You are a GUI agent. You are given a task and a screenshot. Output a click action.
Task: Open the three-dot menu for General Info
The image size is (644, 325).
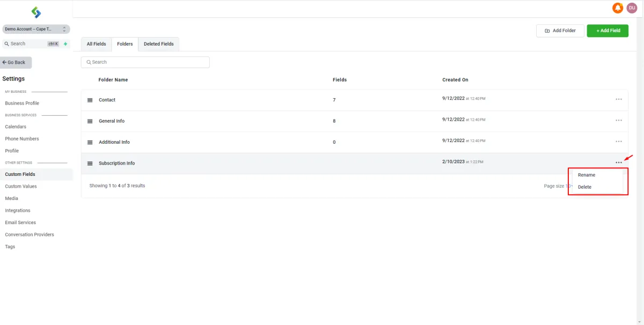pos(619,120)
